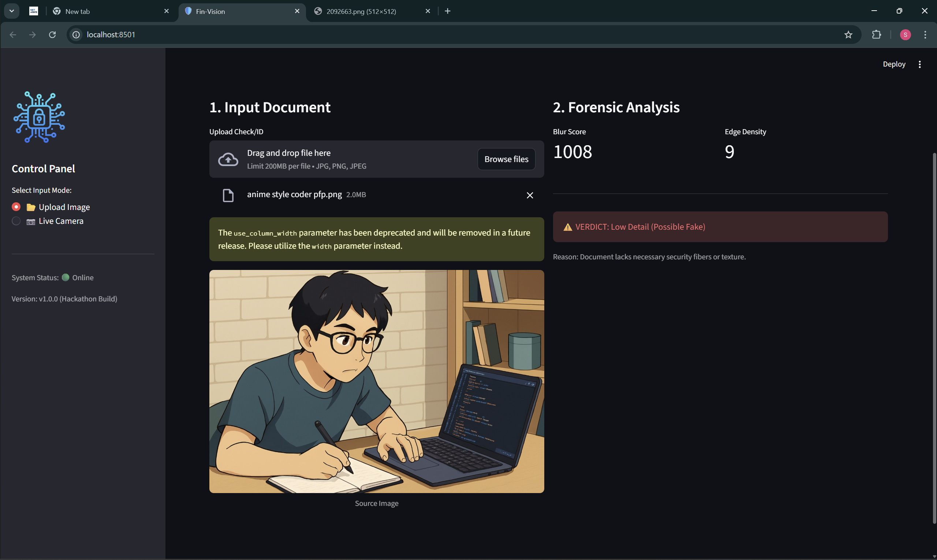Image resolution: width=937 pixels, height=560 pixels.
Task: Click the Source Image preview thumbnail
Action: [376, 381]
